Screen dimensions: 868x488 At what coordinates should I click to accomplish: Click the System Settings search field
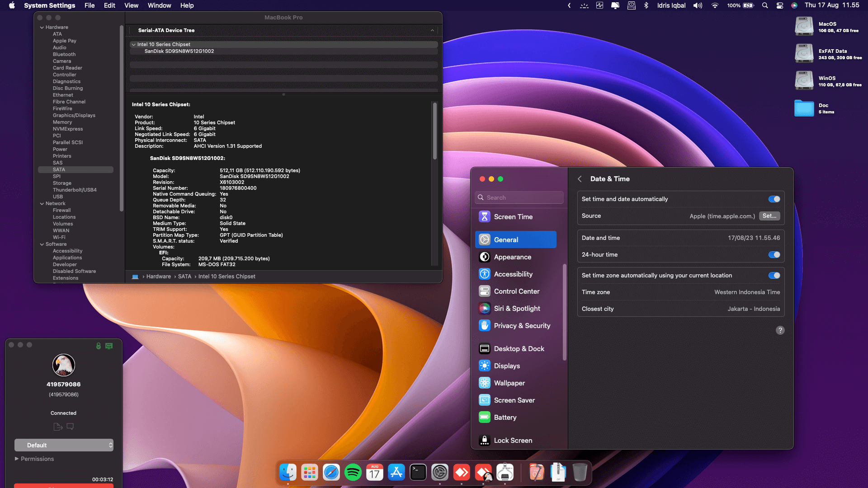[x=519, y=197]
